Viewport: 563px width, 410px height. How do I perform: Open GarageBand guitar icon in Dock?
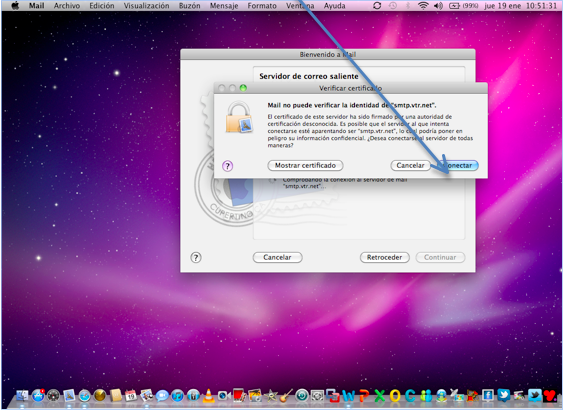click(x=286, y=395)
